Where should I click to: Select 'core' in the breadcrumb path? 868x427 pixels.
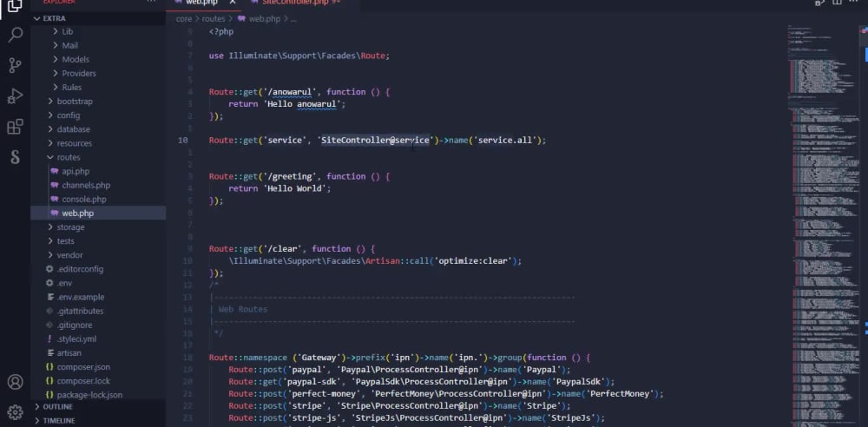pos(184,19)
